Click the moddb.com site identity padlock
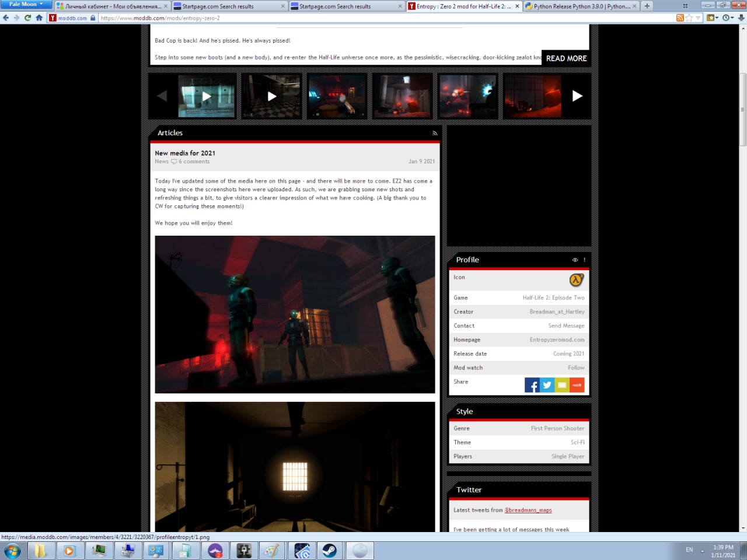Image resolution: width=747 pixels, height=560 pixels. 93,18
